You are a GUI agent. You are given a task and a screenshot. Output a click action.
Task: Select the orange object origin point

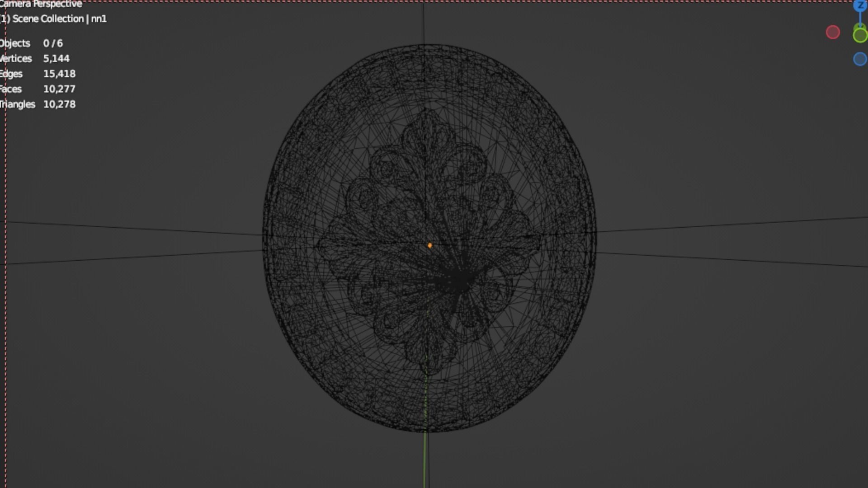pyautogui.click(x=429, y=245)
